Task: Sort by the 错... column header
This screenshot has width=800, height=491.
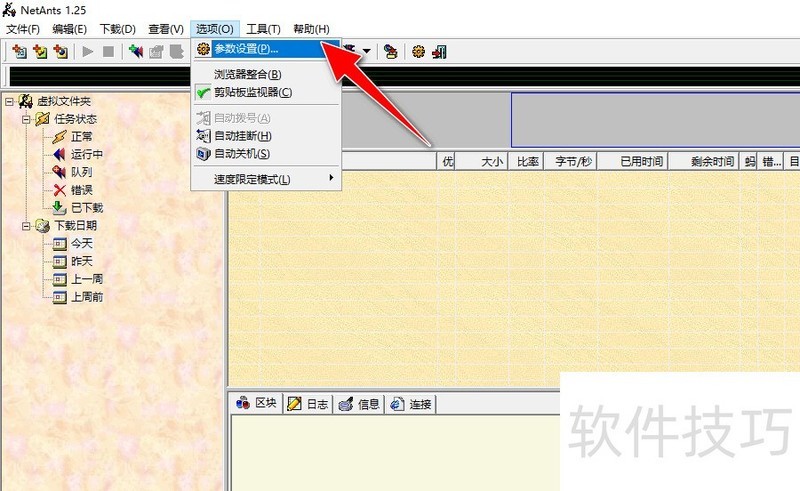Action: coord(771,162)
